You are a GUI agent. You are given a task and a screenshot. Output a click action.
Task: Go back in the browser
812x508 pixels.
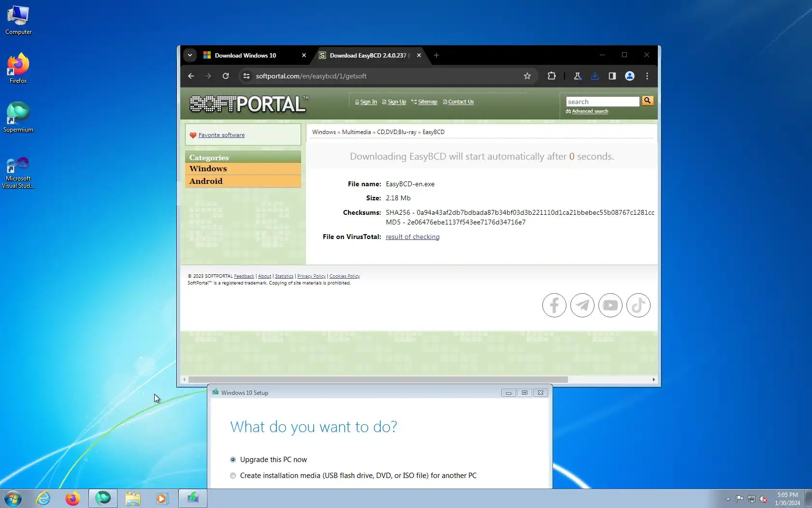pos(191,76)
